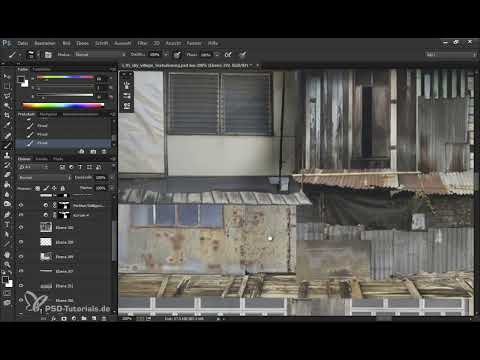This screenshot has width=480, height=360.
Task: Switch to the Pfade tab
Action: click(x=58, y=159)
